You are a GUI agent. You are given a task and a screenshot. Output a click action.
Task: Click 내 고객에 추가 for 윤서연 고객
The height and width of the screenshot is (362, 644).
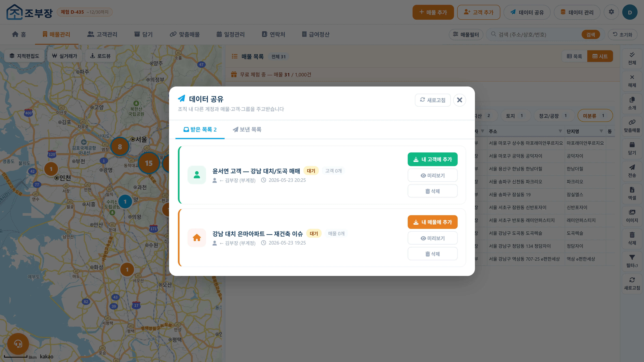pos(433,159)
